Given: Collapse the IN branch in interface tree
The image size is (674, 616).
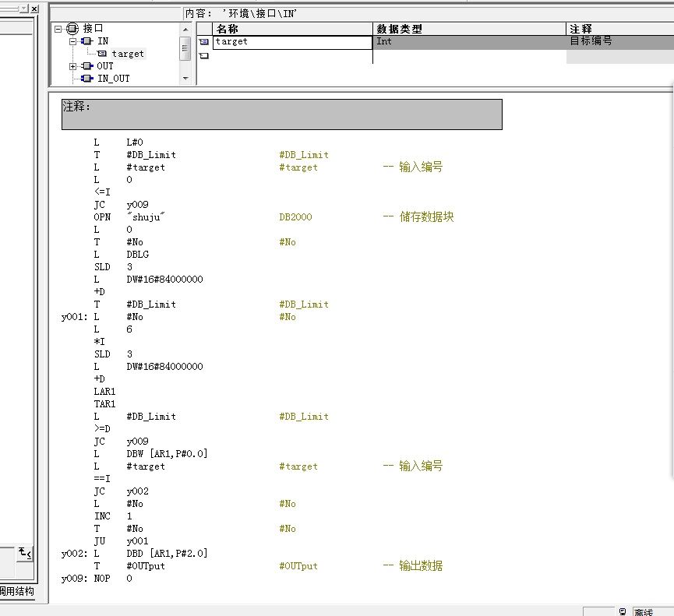Looking at the screenshot, I should (73, 42).
